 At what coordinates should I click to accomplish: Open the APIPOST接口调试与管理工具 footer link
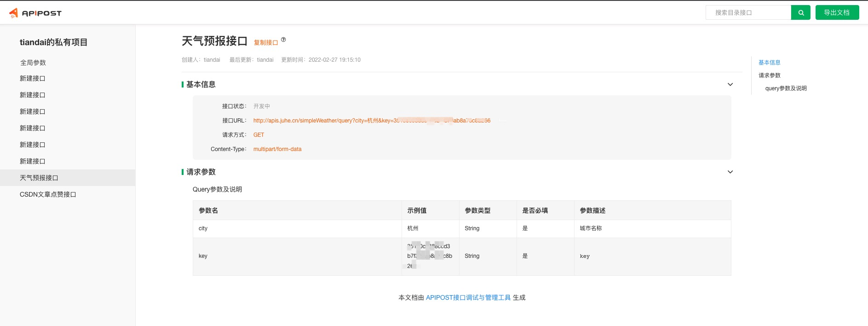point(468,297)
